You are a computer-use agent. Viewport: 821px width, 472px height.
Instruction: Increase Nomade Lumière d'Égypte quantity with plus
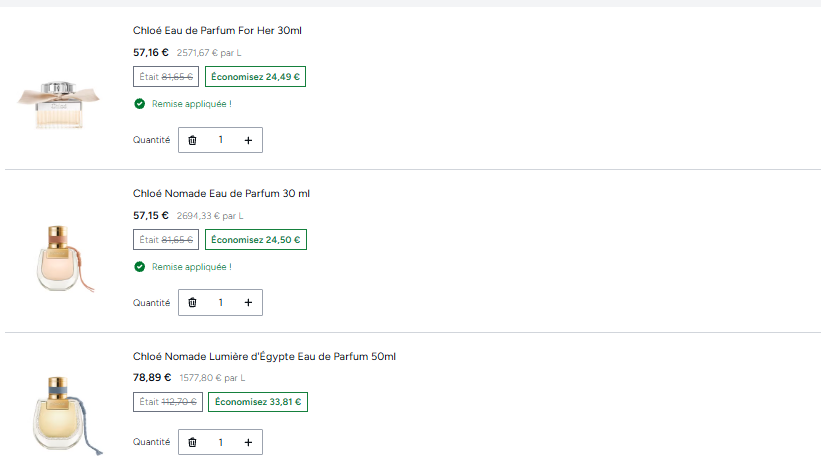pos(248,443)
